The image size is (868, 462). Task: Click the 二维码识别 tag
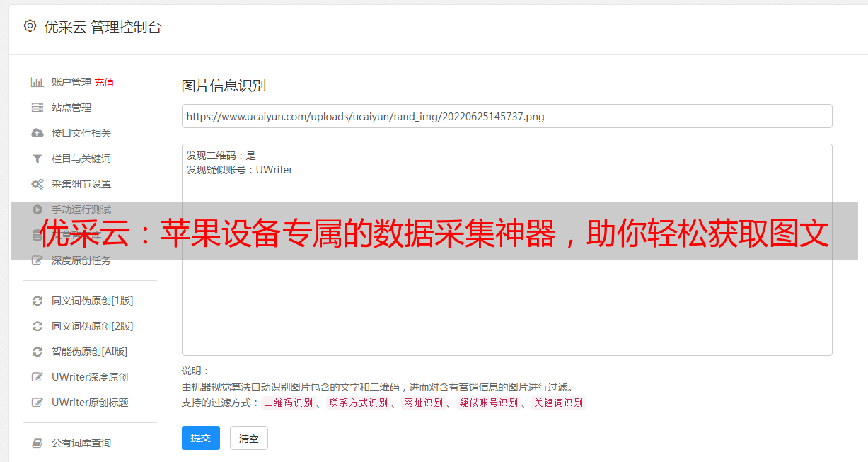coord(288,403)
